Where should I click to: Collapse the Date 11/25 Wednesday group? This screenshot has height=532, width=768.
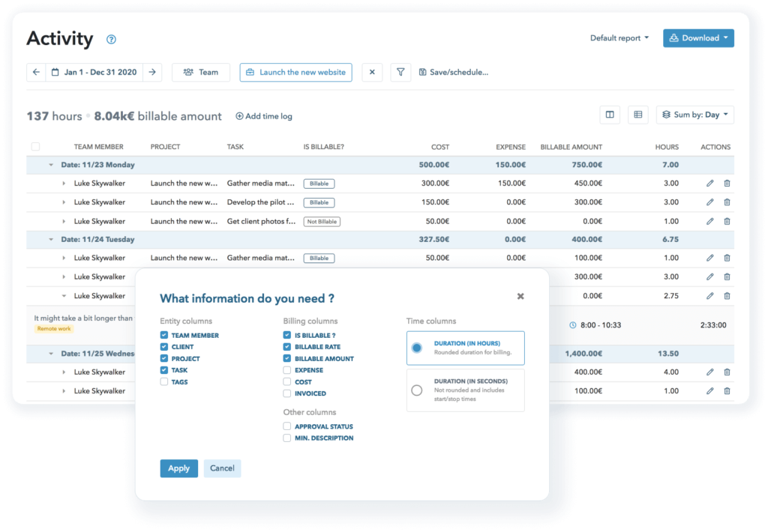[x=51, y=354]
